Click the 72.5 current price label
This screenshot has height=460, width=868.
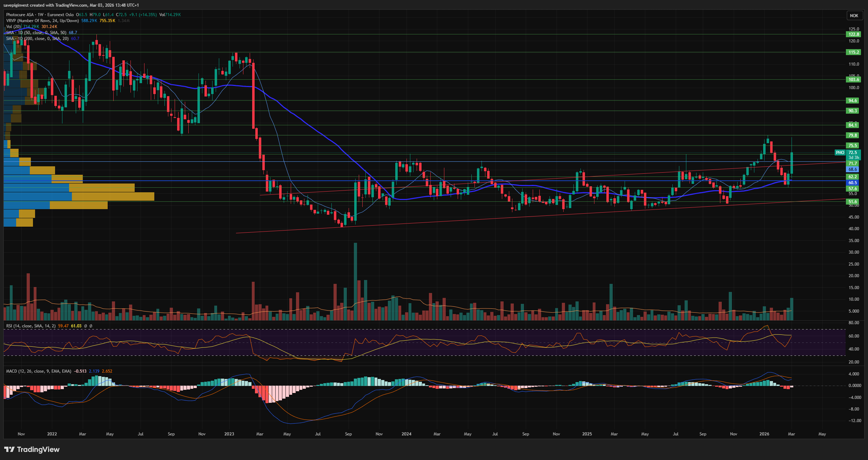pyautogui.click(x=853, y=153)
